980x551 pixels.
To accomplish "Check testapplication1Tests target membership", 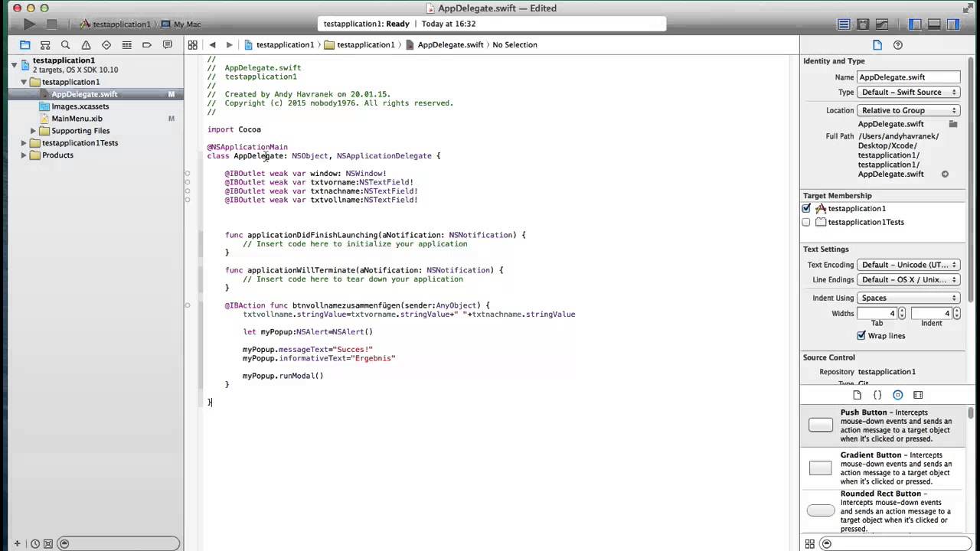I will coord(806,222).
